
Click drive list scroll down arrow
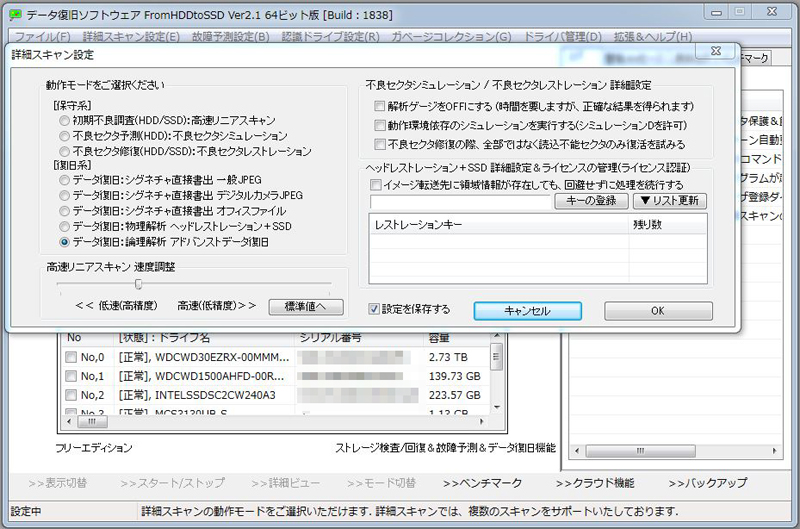point(496,408)
